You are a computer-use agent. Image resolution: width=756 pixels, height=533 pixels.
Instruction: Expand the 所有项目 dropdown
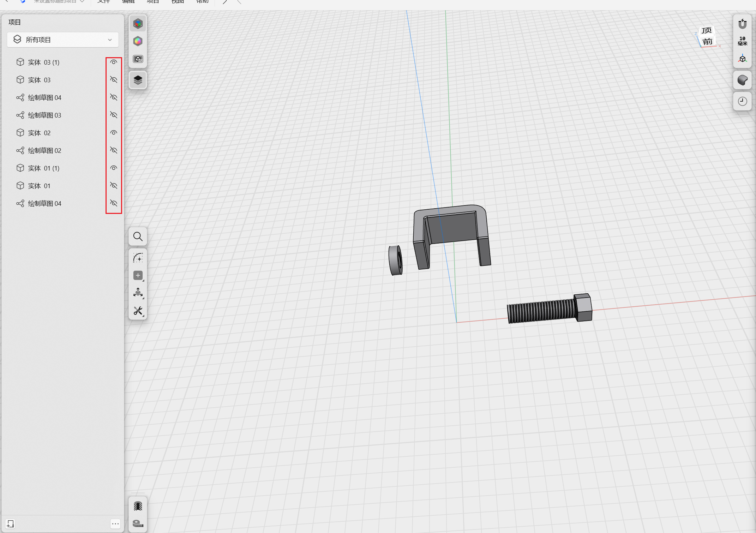tap(63, 40)
